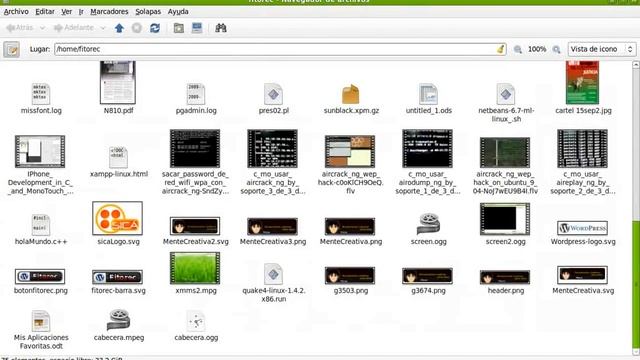Click the Stop loading icon

tap(137, 28)
